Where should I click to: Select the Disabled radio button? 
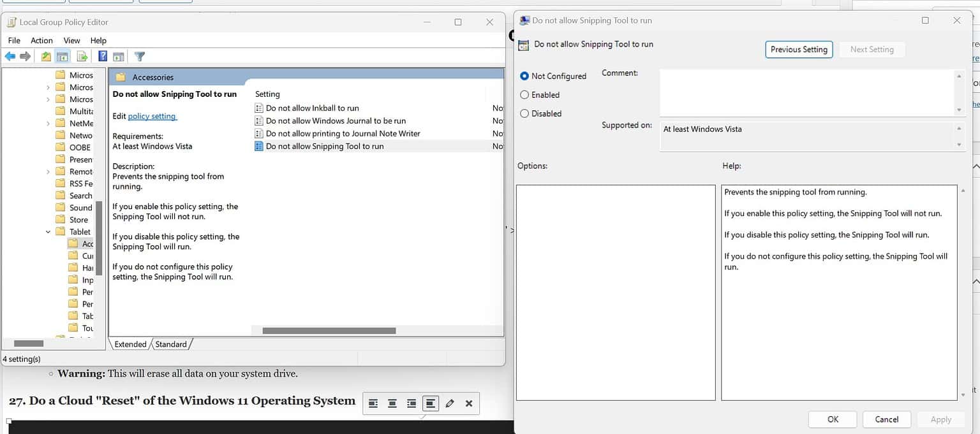[524, 113]
